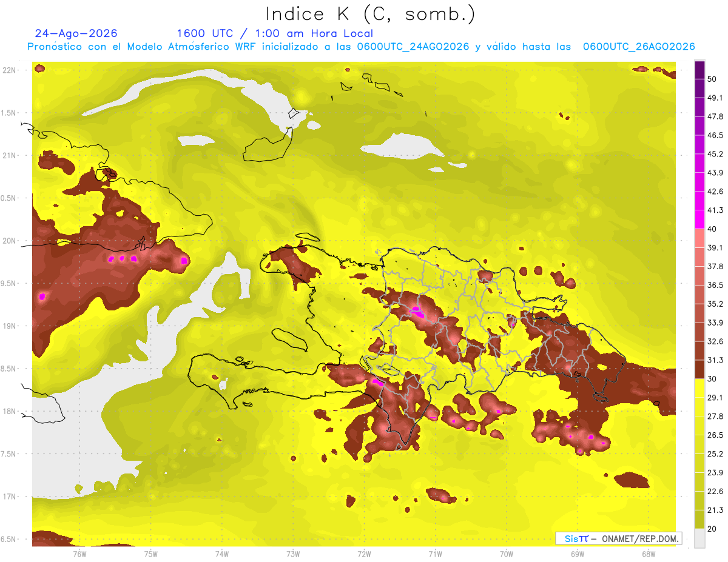Click the color bar value '20'
Screen dimensions: 728x562
(x=712, y=529)
